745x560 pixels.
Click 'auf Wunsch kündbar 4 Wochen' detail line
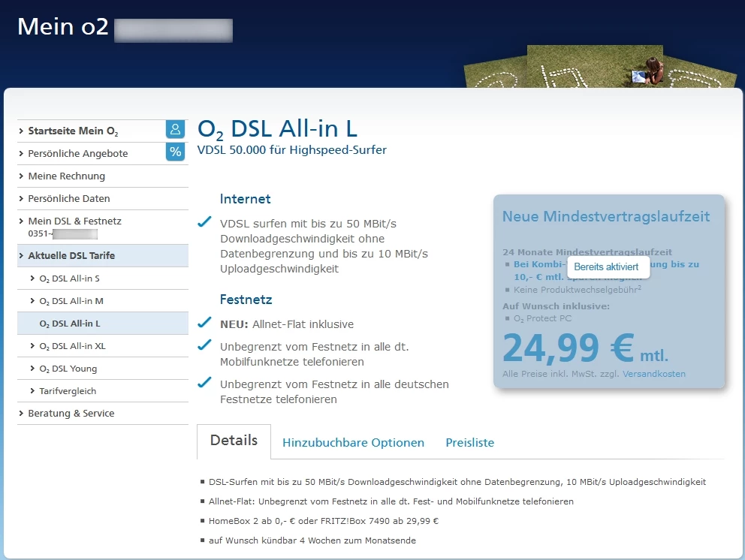(x=312, y=540)
